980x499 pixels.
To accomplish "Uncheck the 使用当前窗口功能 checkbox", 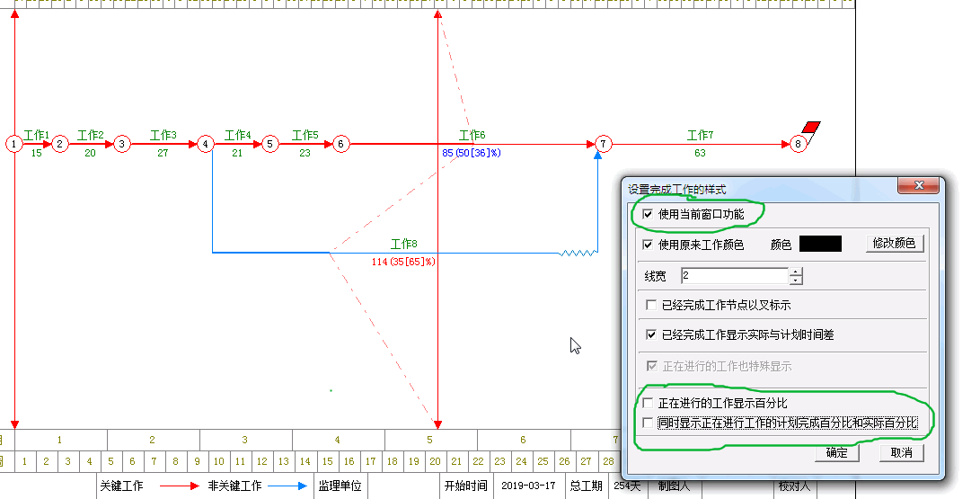I will (649, 215).
